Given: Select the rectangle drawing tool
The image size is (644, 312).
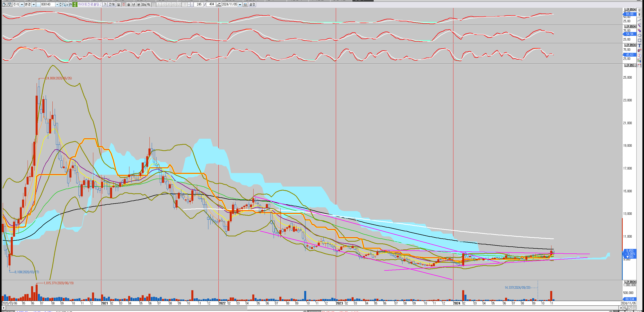Looking at the screenshot, I should 639,40.
